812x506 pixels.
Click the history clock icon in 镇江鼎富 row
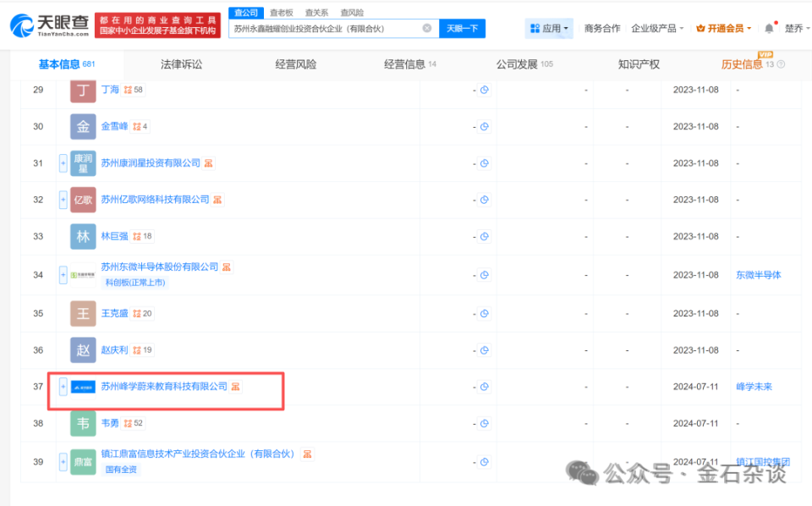pos(484,461)
